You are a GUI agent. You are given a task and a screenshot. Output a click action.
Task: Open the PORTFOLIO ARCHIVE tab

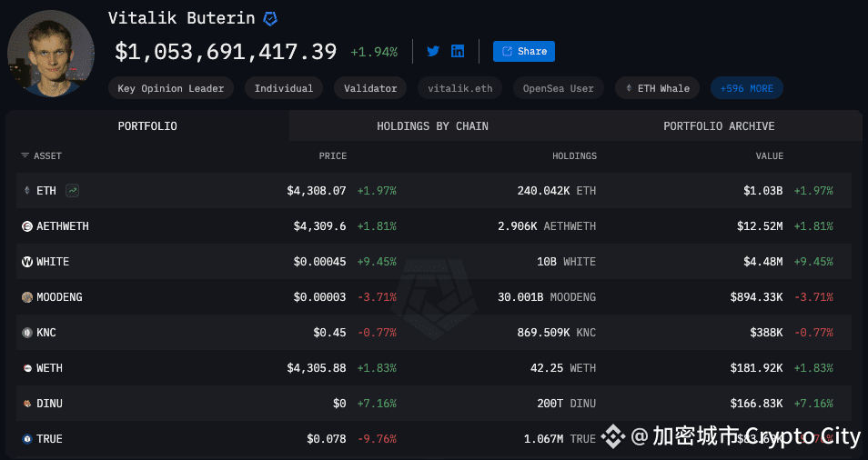click(x=719, y=126)
